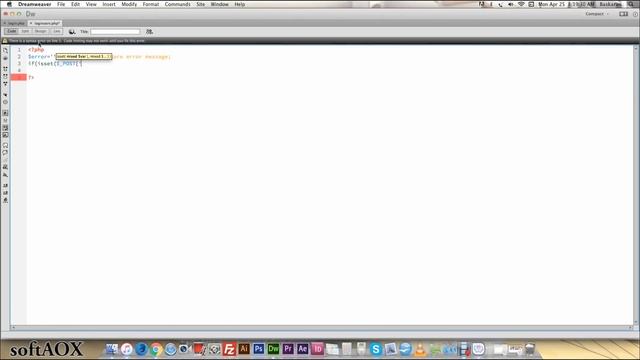Click the closing ?> tag
Screen dimensions: 640x360
point(31,78)
